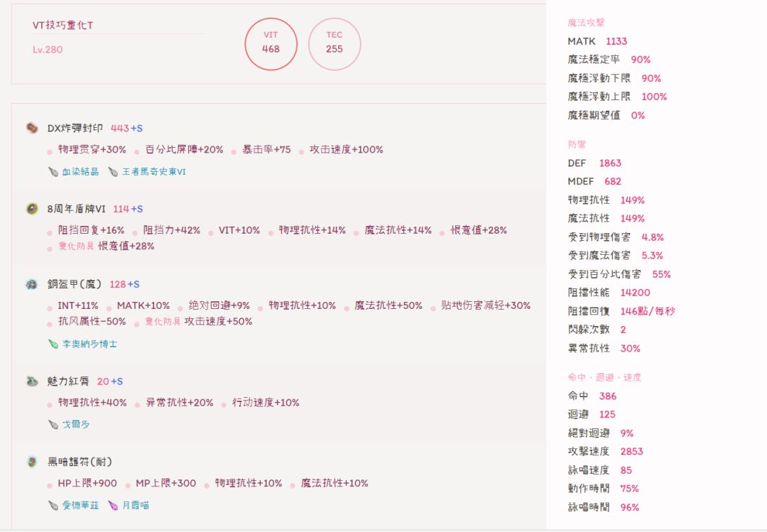This screenshot has height=532, width=767.
Task: Click the 443+S refinement value
Action: [126, 129]
